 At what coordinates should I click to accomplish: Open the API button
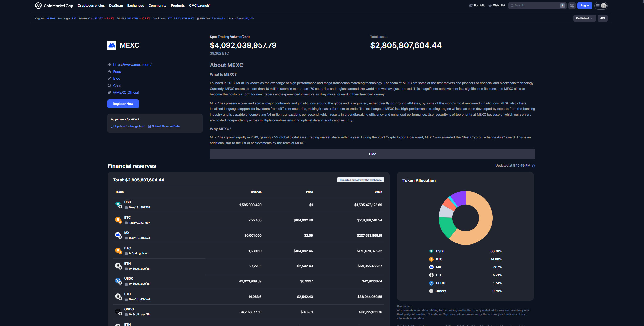(x=602, y=18)
